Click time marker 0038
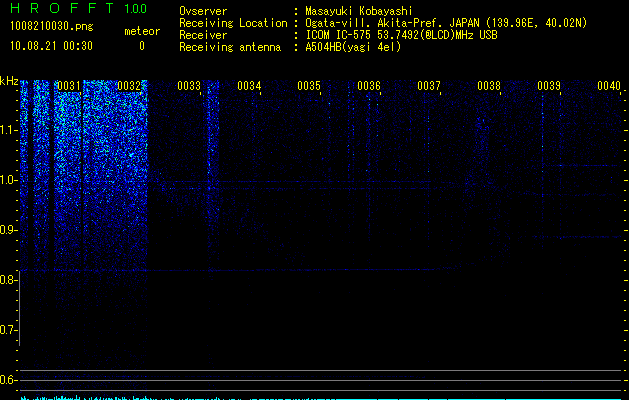 489,86
